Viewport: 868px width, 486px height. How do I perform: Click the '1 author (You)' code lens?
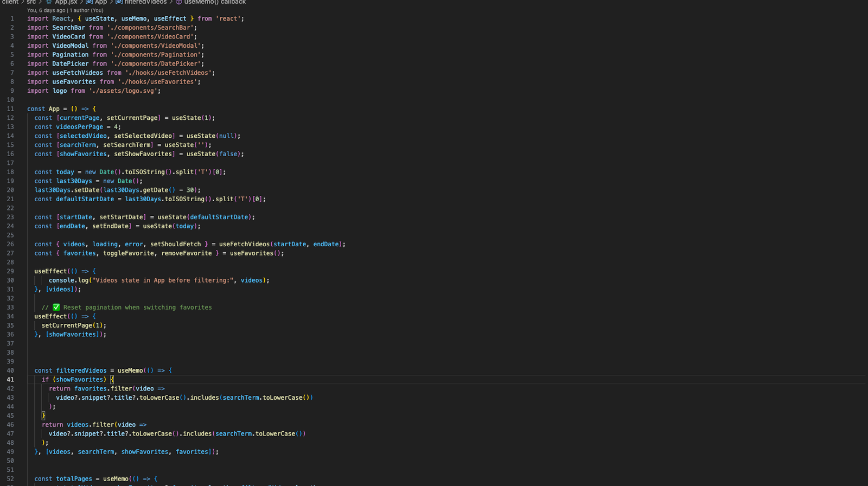click(86, 10)
